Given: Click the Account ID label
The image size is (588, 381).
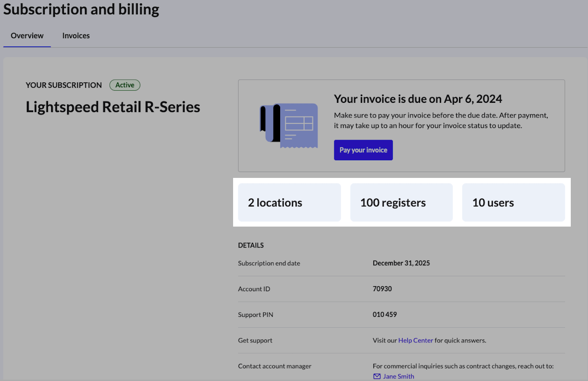Looking at the screenshot, I should pos(254,289).
